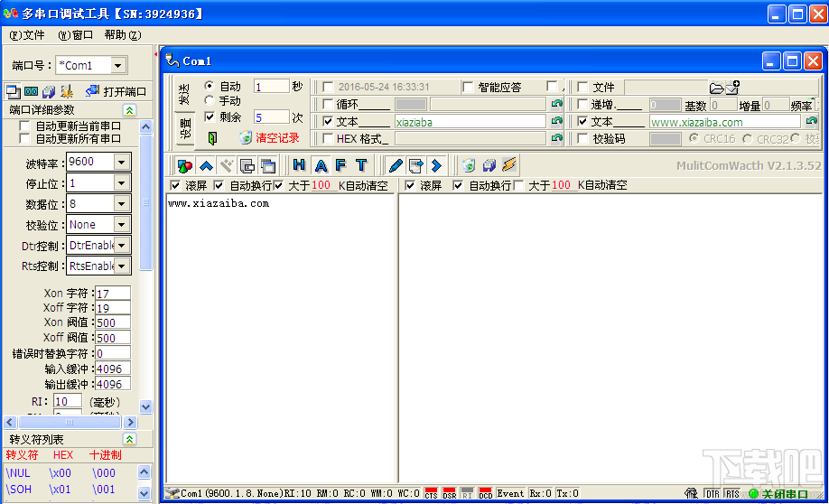
Task: Click the 打开端口 button
Action: click(x=116, y=91)
